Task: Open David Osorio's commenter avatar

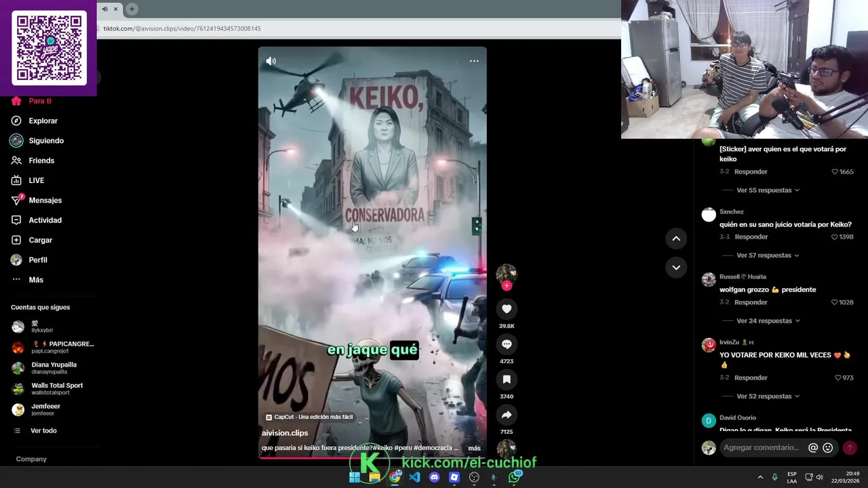Action: (709, 421)
